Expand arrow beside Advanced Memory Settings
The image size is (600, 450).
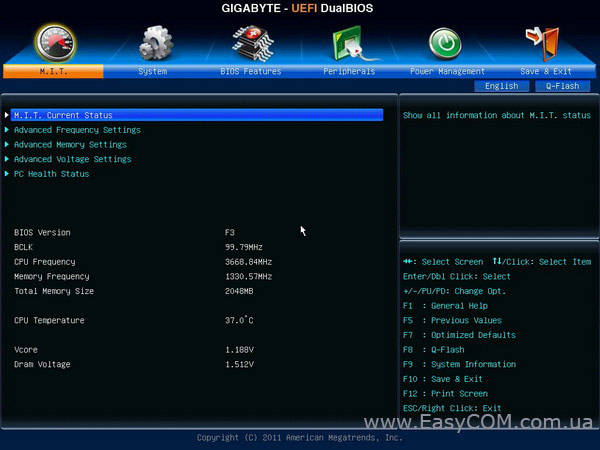click(x=7, y=144)
